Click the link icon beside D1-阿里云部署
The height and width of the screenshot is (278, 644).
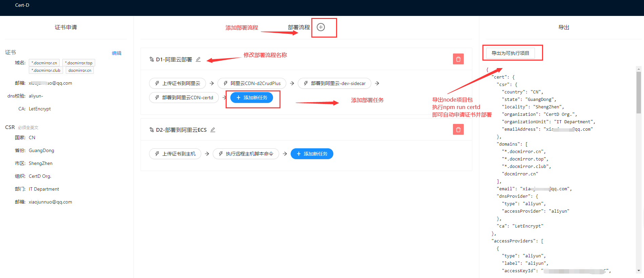(152, 59)
